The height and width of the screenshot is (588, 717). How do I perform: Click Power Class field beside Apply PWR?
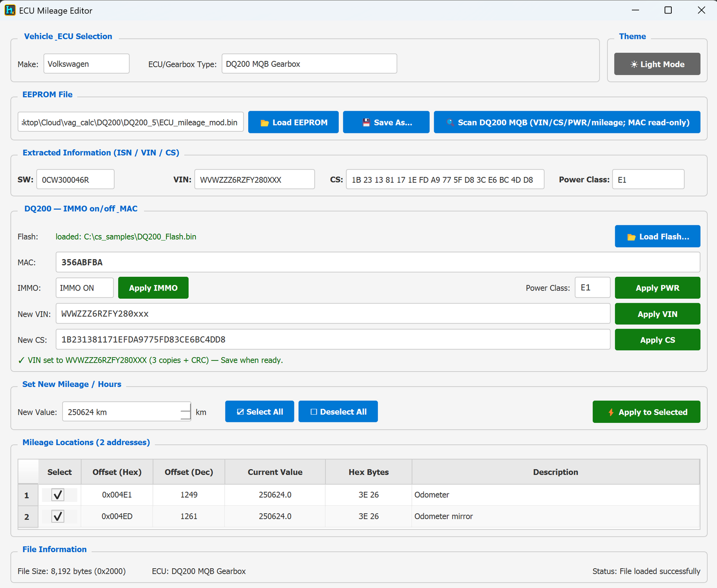coord(592,288)
